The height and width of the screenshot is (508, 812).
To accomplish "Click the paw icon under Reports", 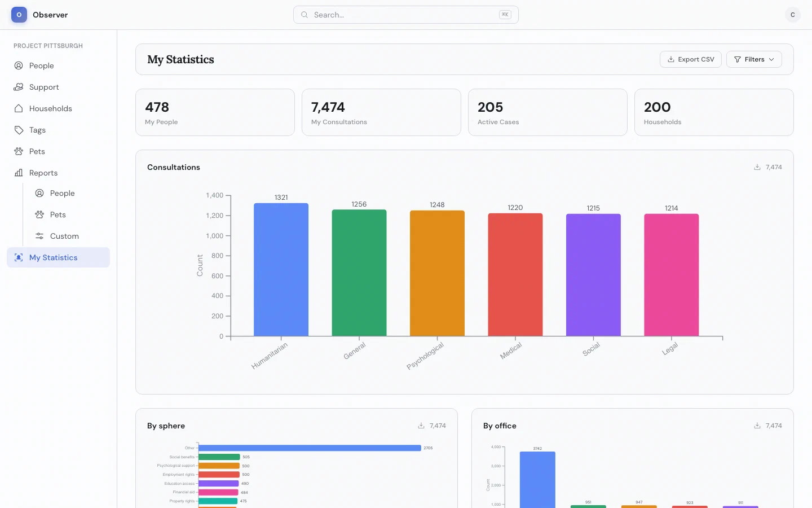I will [x=39, y=214].
